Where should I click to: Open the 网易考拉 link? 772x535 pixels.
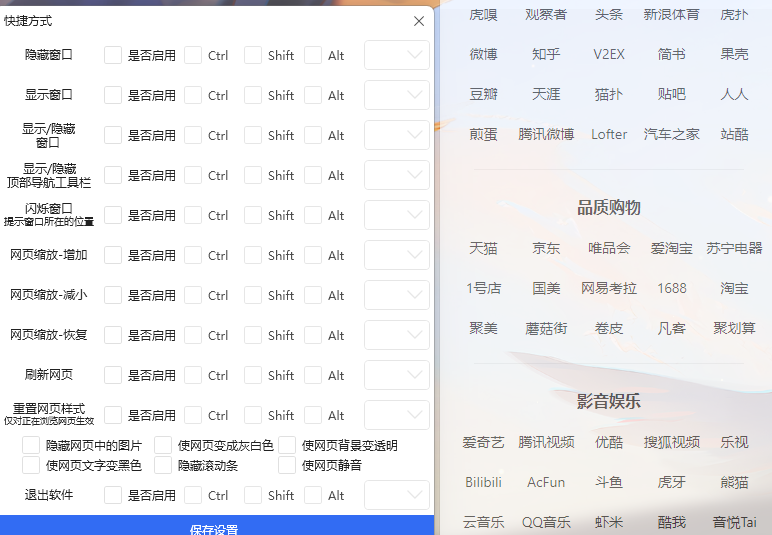click(x=609, y=288)
